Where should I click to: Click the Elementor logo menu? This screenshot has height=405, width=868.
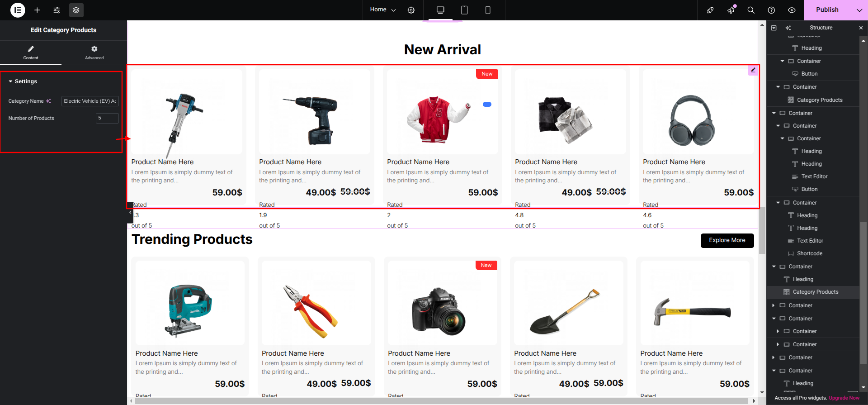[x=18, y=10]
